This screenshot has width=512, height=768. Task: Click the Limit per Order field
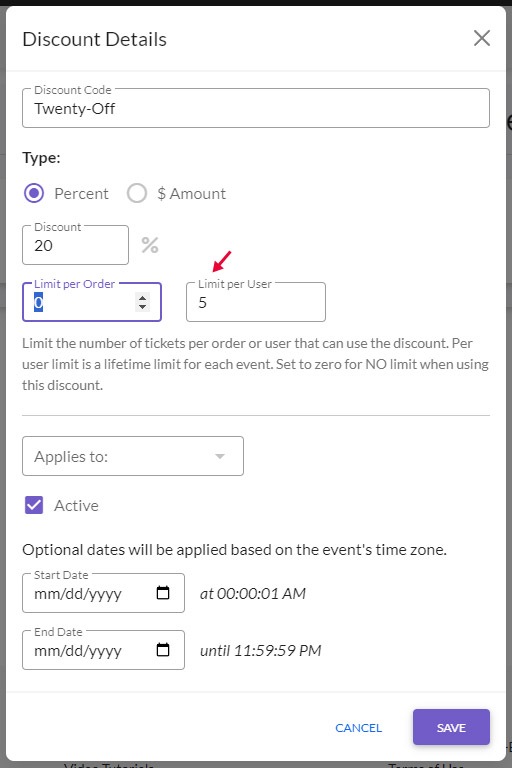pos(92,302)
